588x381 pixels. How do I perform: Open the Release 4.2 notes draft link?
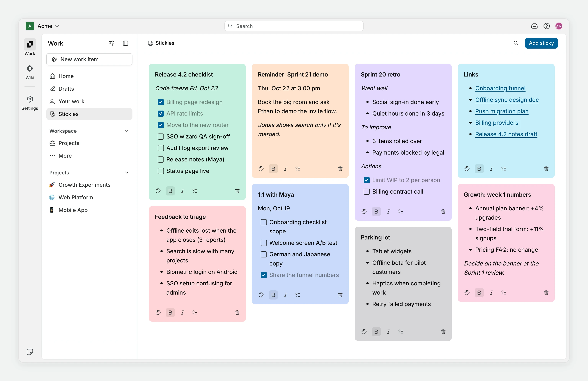pyautogui.click(x=506, y=134)
